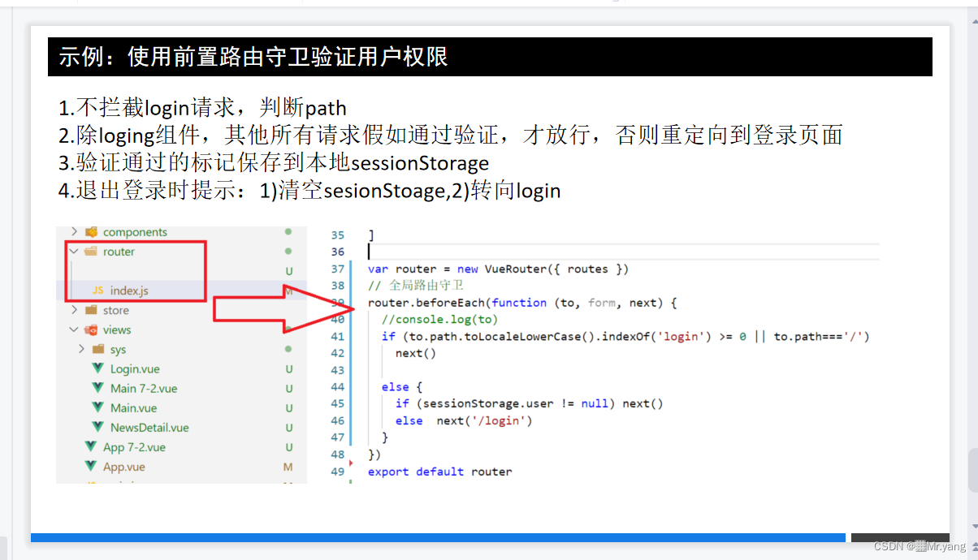Click the '//console.log(to)' comment line
This screenshot has height=560, width=978.
[x=439, y=319]
